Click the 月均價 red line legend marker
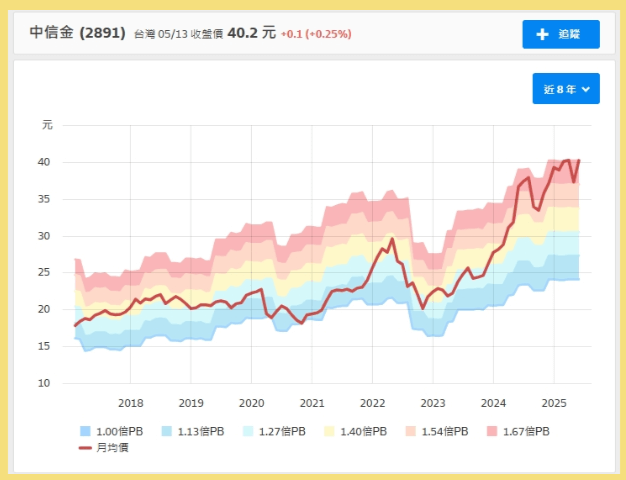The image size is (626, 480). coord(85,448)
